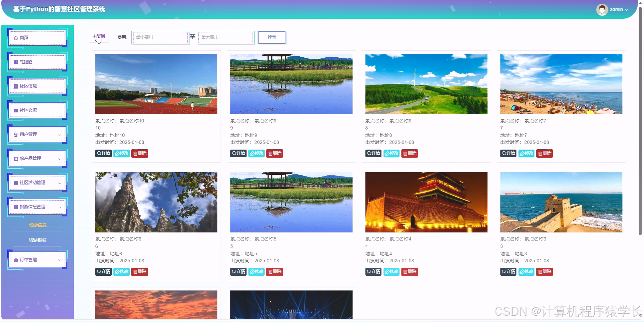The image size is (644, 322).
Task: Click 修改 for 景点名称10
Action: point(121,153)
